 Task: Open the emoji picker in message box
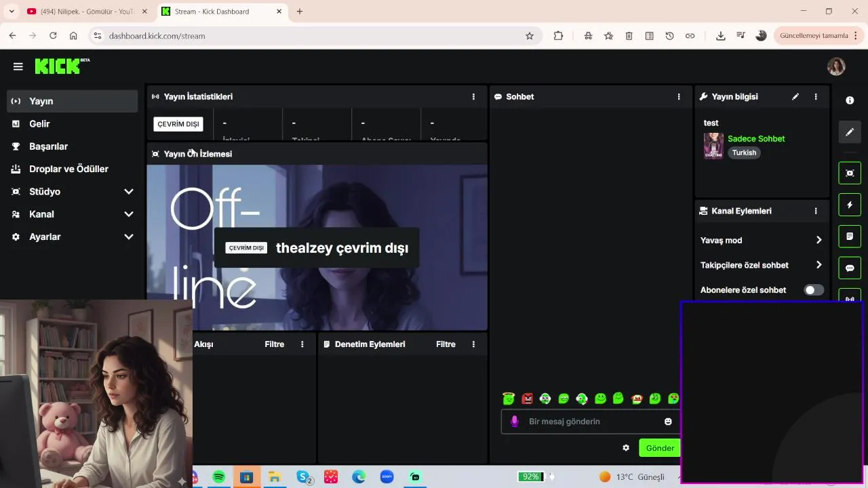[668, 422]
